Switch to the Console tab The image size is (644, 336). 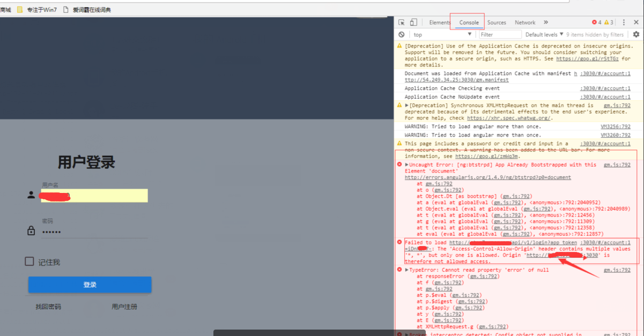469,23
